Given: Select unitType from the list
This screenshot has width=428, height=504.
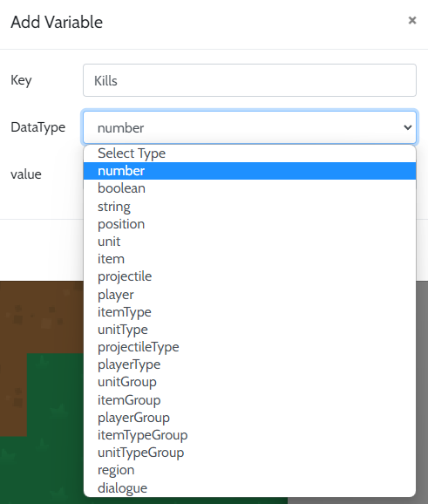Looking at the screenshot, I should pyautogui.click(x=249, y=330).
